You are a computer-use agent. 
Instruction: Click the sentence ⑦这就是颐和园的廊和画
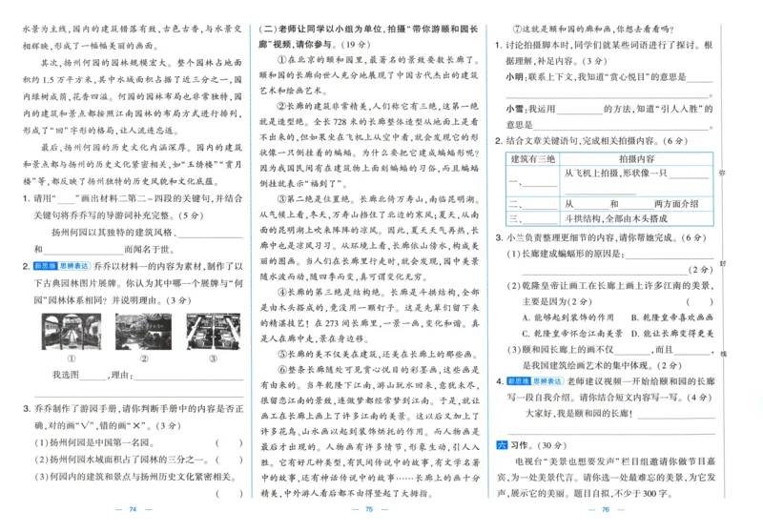pos(594,29)
